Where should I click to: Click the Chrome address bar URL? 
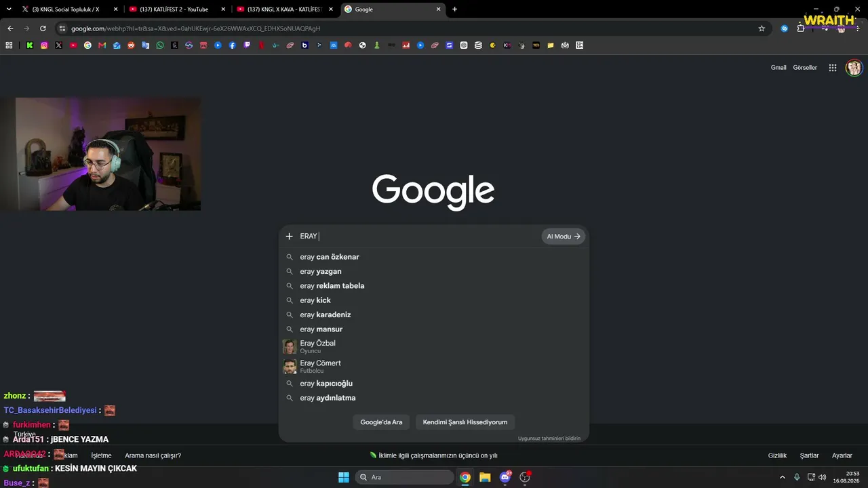tap(196, 28)
